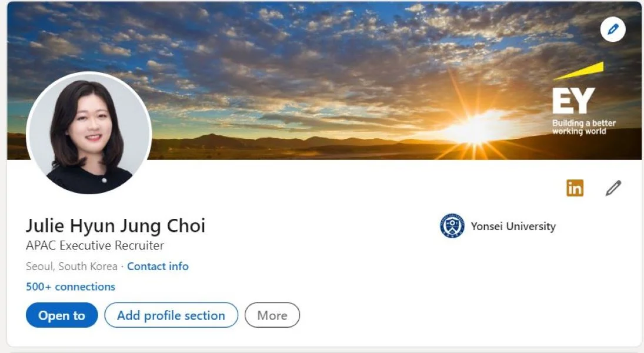Click the gold LinkedIn premium badge icon
The height and width of the screenshot is (353, 644).
click(x=575, y=188)
